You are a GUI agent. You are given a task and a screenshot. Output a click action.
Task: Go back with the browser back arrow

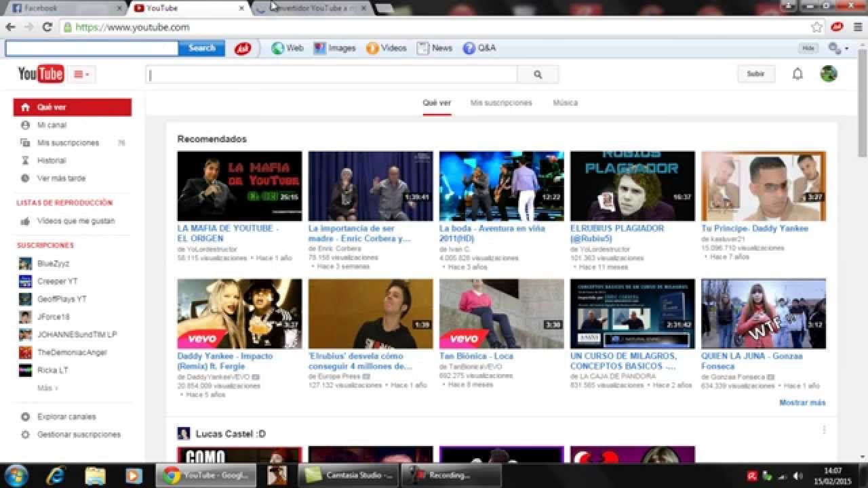(10, 27)
